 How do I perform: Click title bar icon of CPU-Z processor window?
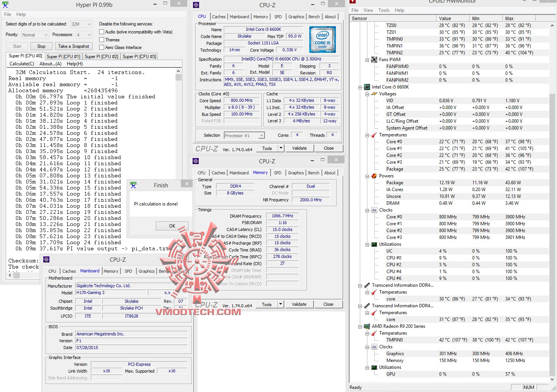pos(196,5)
